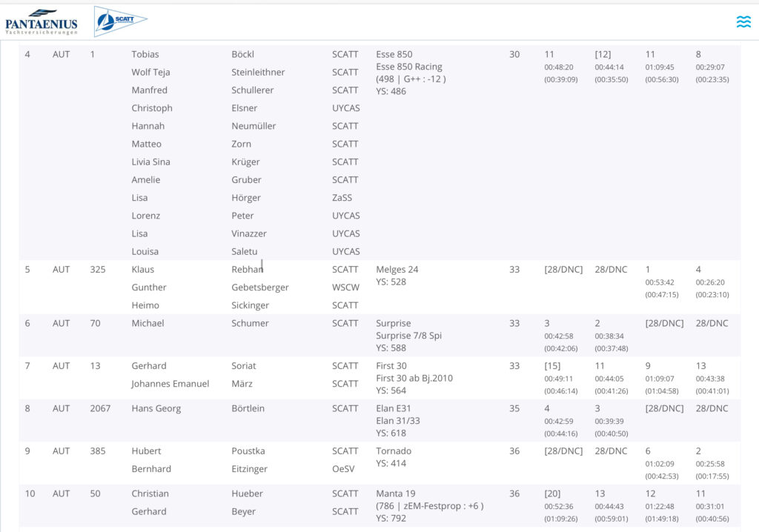The image size is (759, 532).
Task: Click discarded result [20]
Action: pos(552,493)
